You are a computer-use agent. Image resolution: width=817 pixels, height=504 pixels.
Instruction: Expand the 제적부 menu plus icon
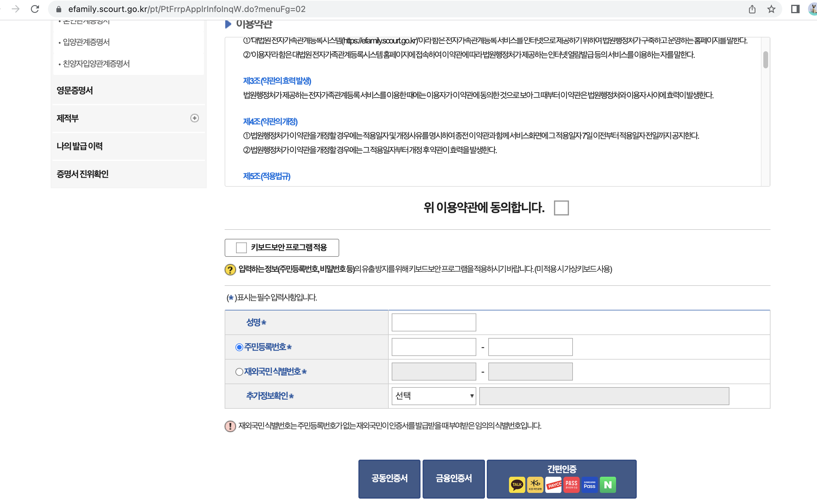click(194, 118)
